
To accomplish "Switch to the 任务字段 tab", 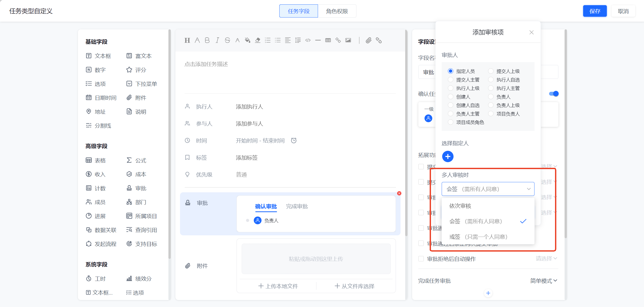I will click(x=299, y=11).
